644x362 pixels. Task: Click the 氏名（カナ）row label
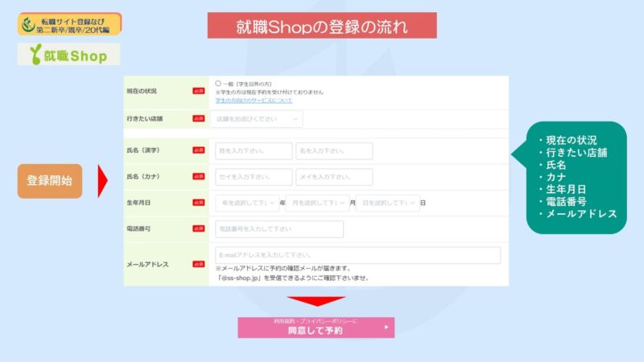coord(143,176)
